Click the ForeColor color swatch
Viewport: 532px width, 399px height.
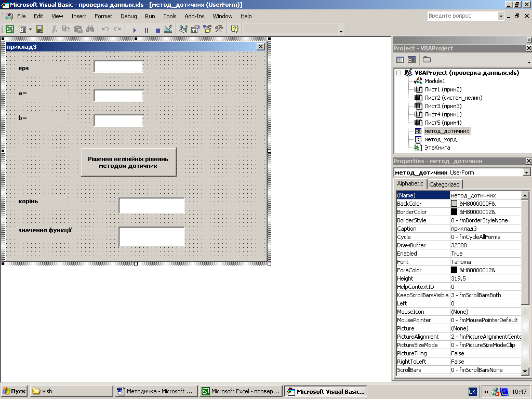click(454, 270)
